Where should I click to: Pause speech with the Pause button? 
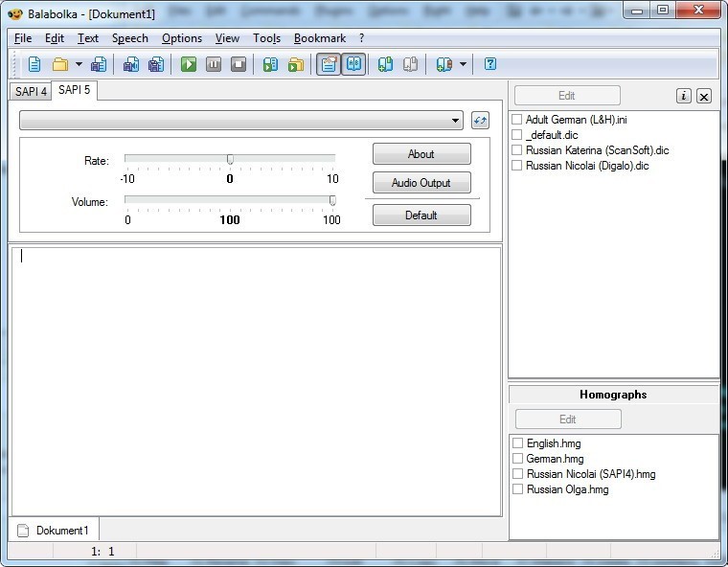tap(214, 65)
